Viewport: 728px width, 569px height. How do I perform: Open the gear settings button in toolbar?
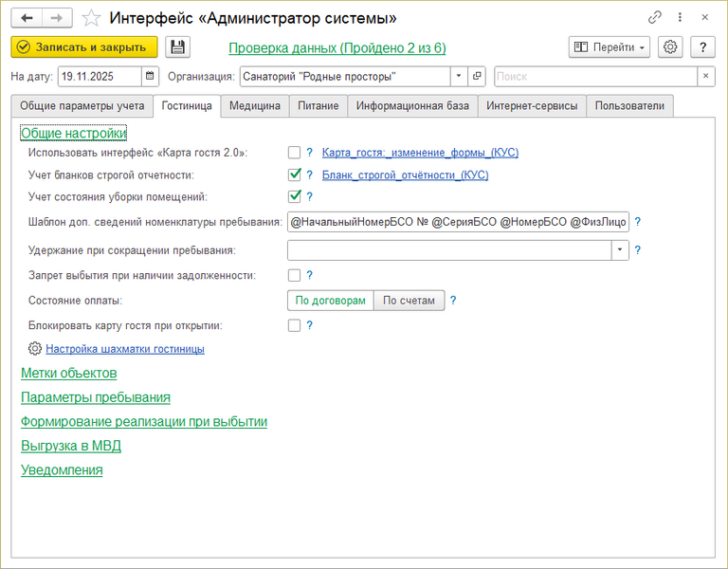pyautogui.click(x=671, y=47)
